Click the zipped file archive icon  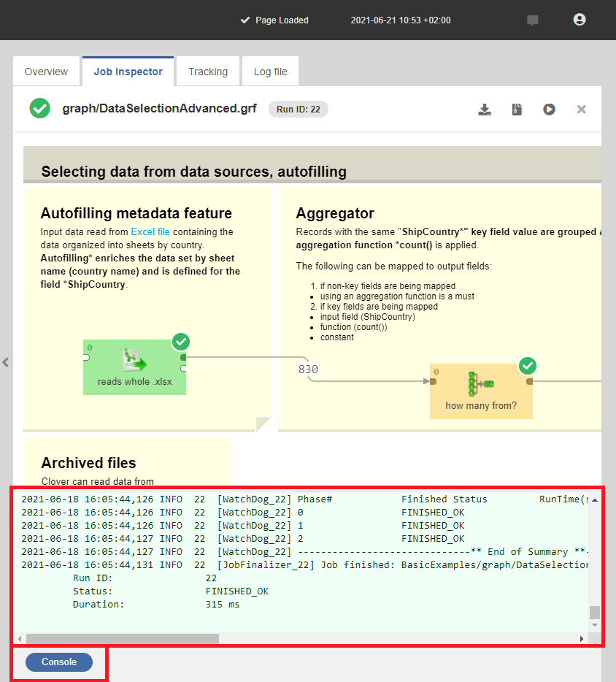517,110
